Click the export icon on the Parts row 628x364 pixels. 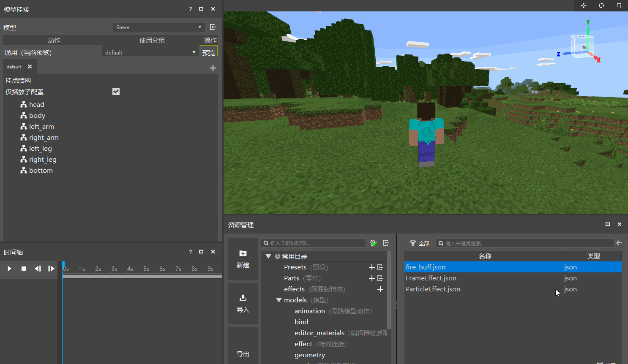tap(380, 278)
